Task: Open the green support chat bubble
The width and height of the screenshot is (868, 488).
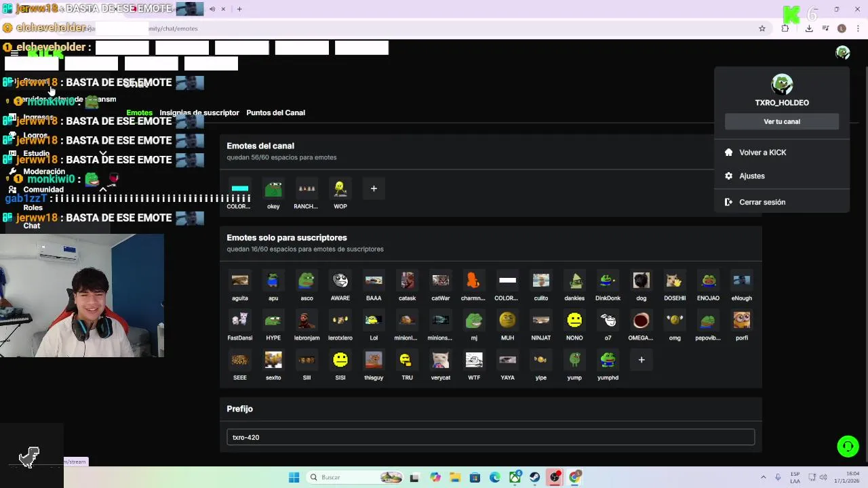Action: tap(848, 446)
